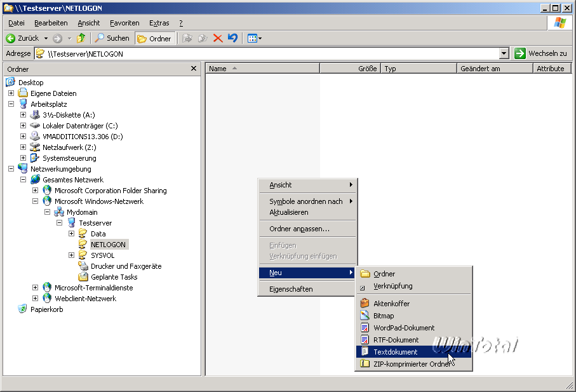Create new Aktenkoffer from submenu
Image resolution: width=576 pixels, height=392 pixels.
(413, 304)
